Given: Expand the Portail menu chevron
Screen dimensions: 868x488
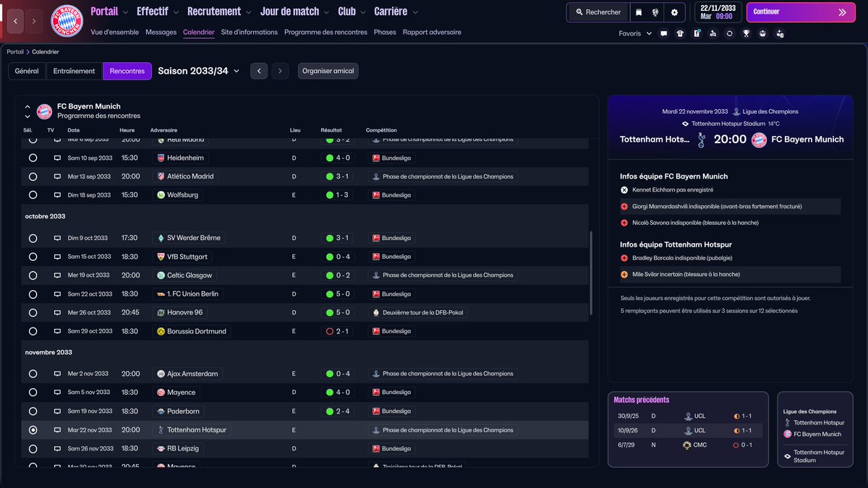Looking at the screenshot, I should click(127, 12).
